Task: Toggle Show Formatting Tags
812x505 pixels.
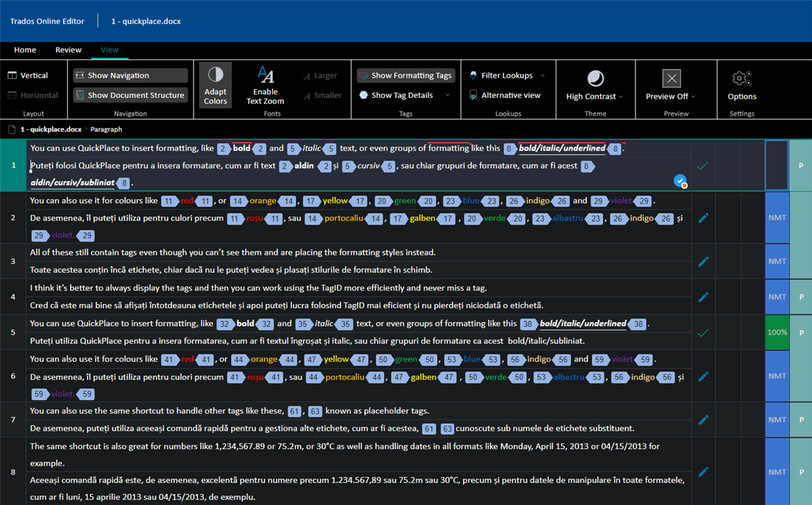Action: click(405, 76)
